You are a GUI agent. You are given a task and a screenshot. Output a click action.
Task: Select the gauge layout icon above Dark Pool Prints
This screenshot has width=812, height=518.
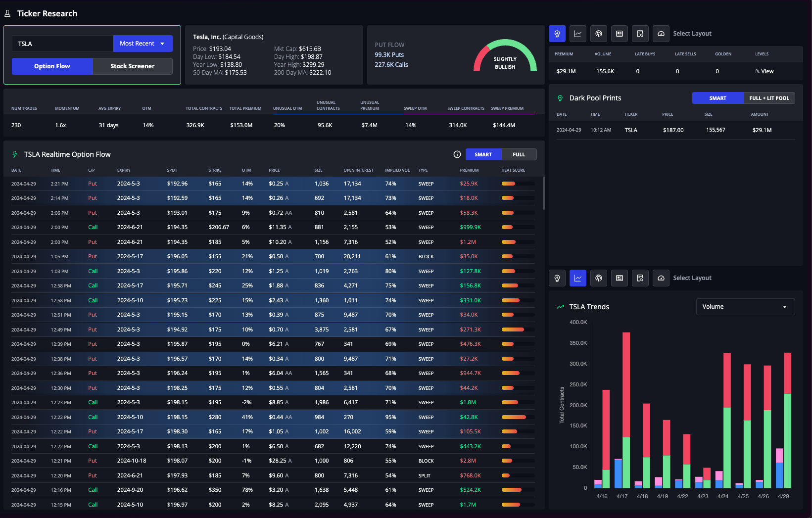pyautogui.click(x=661, y=34)
